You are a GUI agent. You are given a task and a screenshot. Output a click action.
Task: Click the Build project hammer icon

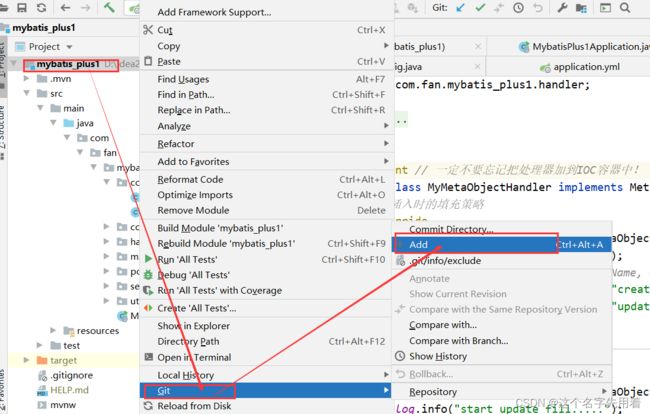point(109,7)
